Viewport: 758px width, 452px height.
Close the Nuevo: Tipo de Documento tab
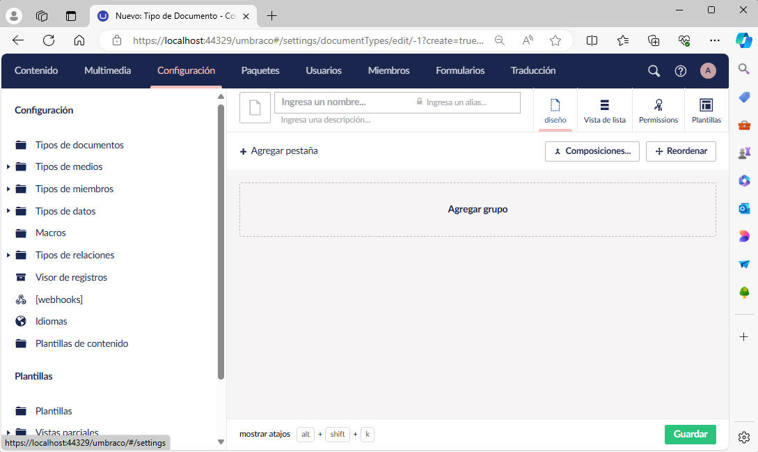tap(246, 16)
